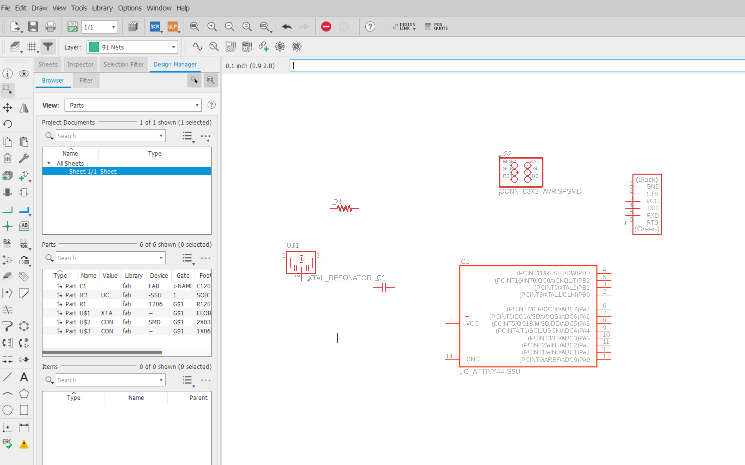Select the Part C1 row
Image resolution: width=745 pixels, height=465 pixels.
[x=127, y=286]
